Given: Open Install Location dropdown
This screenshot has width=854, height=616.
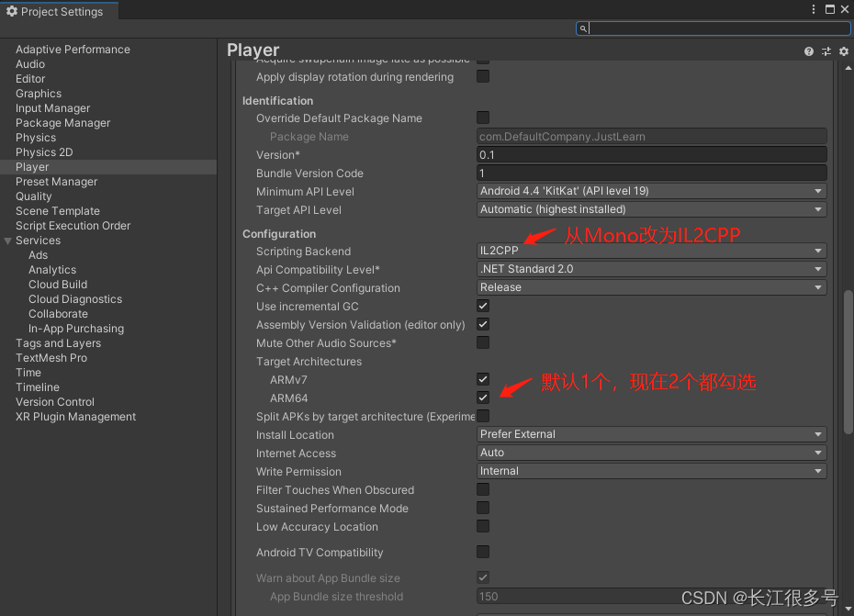Looking at the screenshot, I should [651, 434].
